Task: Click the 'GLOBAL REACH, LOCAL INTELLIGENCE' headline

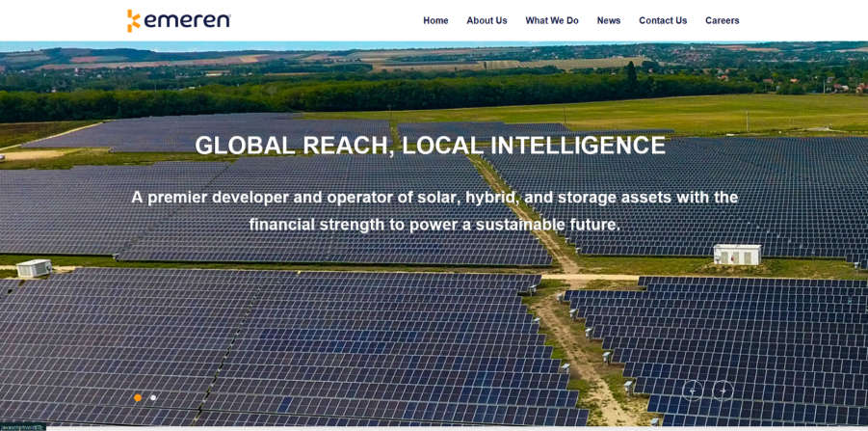Action: (430, 146)
